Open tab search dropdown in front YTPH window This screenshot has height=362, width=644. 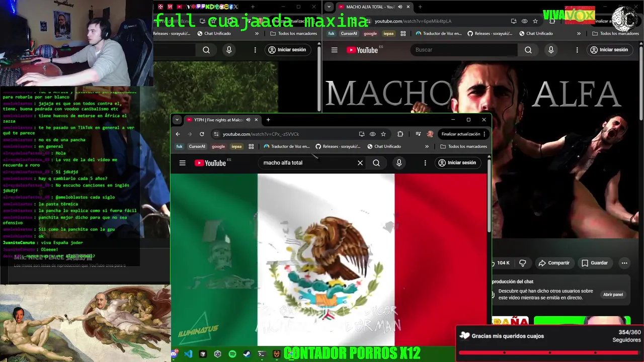point(177,120)
